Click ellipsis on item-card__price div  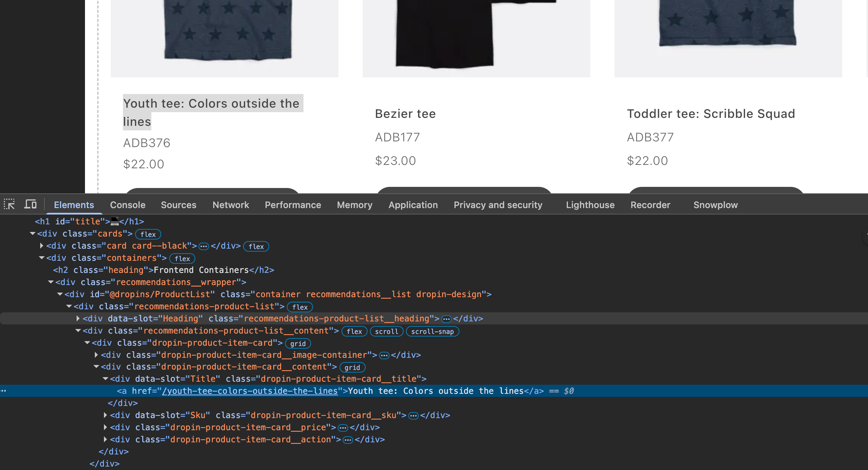coord(343,428)
